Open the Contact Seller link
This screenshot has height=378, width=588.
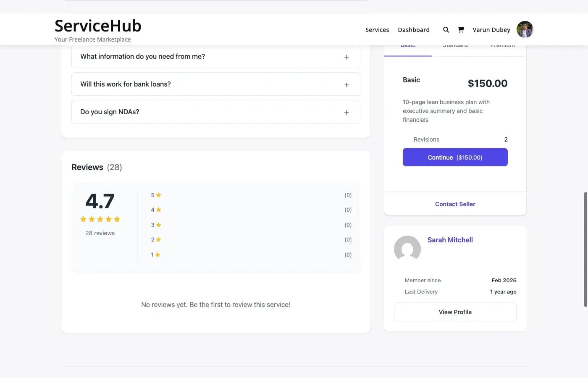pyautogui.click(x=455, y=204)
